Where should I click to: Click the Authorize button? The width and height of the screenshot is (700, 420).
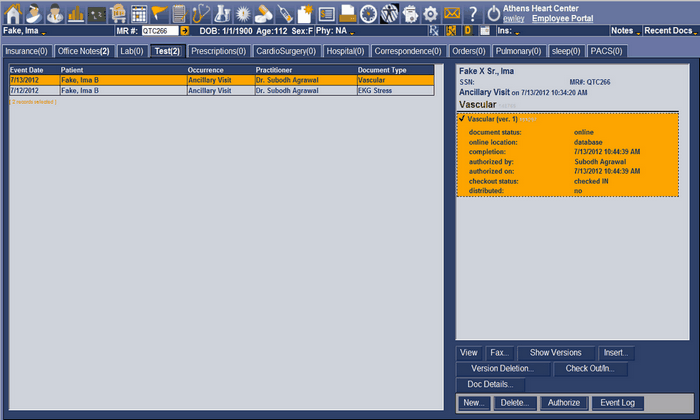[x=564, y=403]
